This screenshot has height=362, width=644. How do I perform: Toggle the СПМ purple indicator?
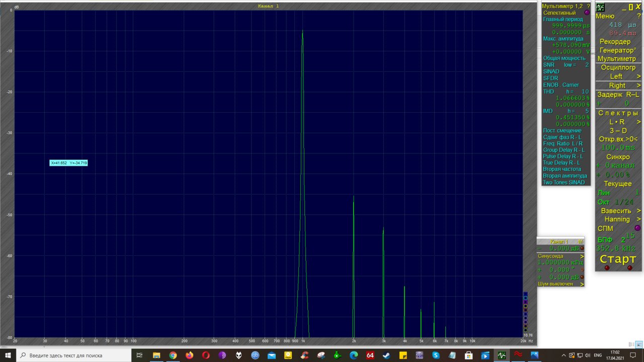(x=637, y=228)
